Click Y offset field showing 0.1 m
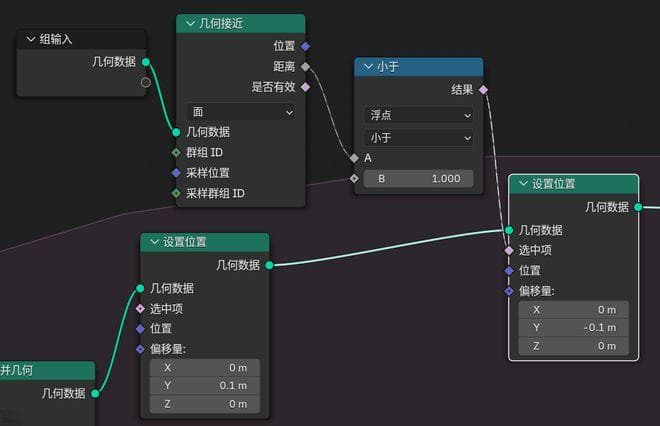The image size is (660, 426). [x=205, y=386]
